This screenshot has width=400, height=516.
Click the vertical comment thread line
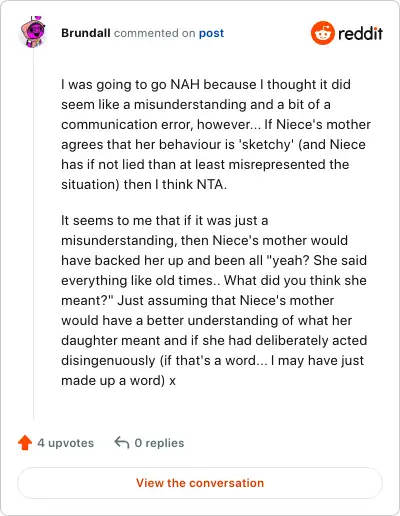(x=33, y=235)
